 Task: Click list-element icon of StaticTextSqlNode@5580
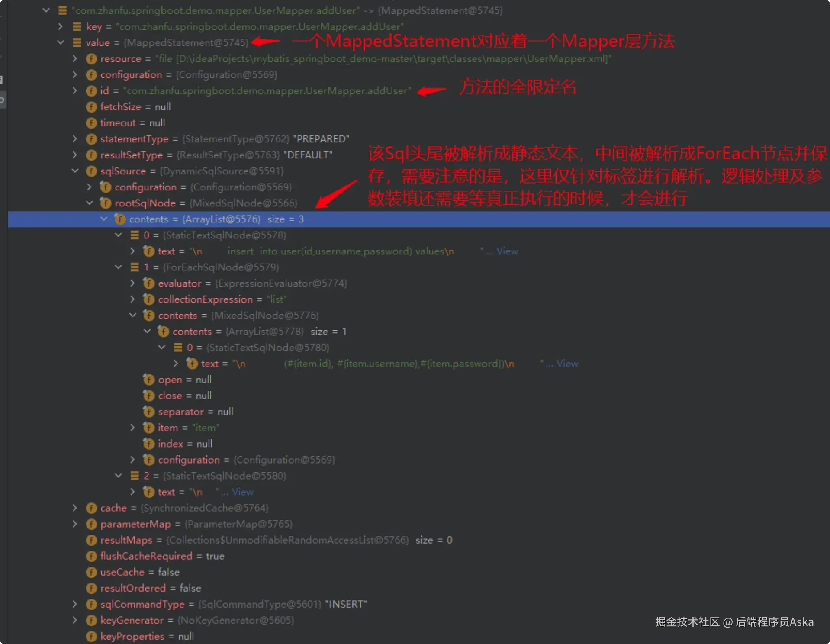[x=135, y=476]
